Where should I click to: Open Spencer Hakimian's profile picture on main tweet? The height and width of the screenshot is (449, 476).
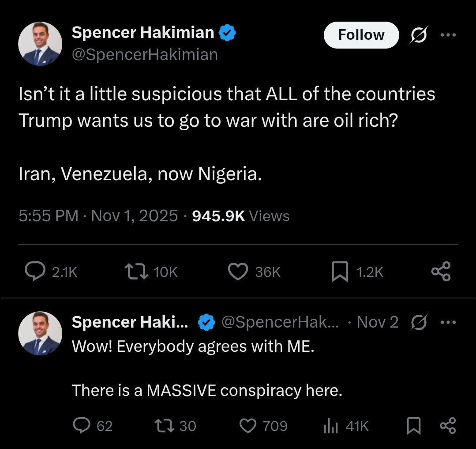click(40, 45)
